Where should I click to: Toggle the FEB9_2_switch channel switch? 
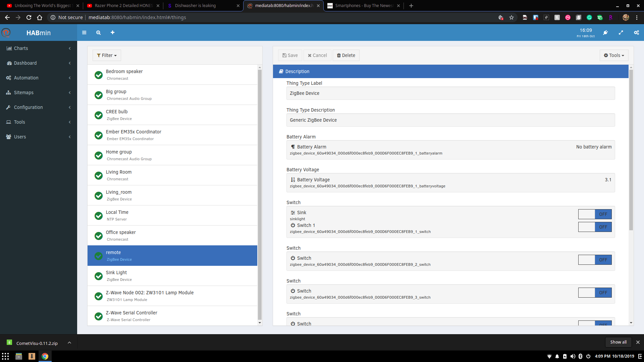pos(595,260)
